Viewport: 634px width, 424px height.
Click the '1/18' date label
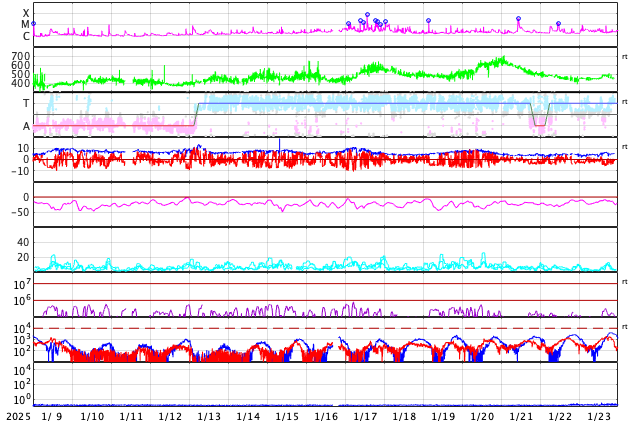404,417
